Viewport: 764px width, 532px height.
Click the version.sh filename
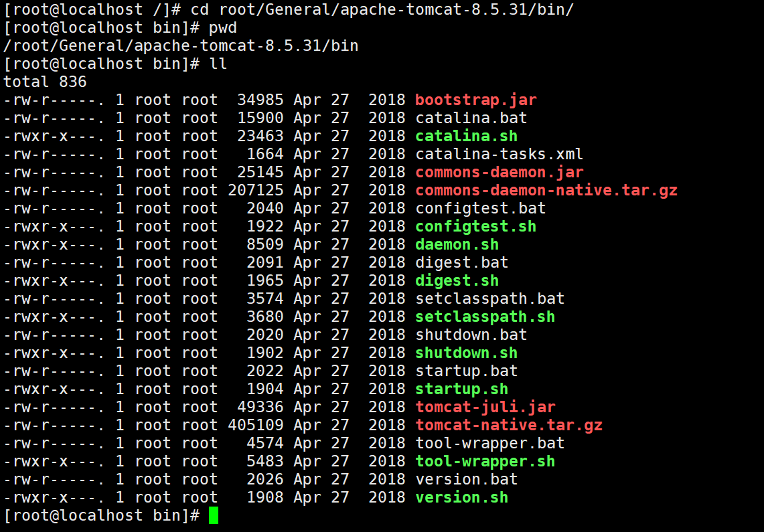(x=461, y=497)
